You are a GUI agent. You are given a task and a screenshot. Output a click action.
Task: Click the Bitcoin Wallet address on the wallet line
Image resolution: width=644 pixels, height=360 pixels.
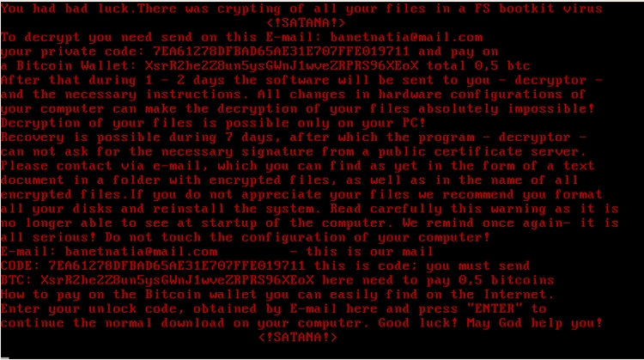point(282,66)
